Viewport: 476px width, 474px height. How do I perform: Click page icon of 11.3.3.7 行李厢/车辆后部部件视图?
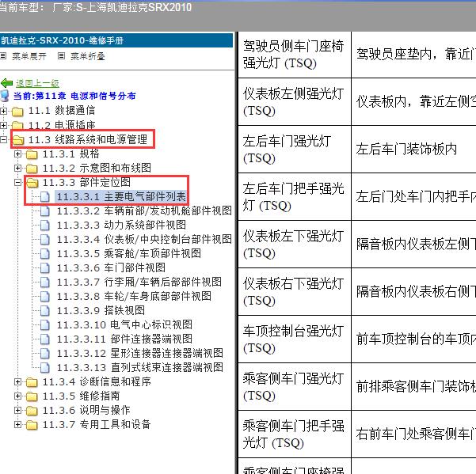(x=45, y=283)
